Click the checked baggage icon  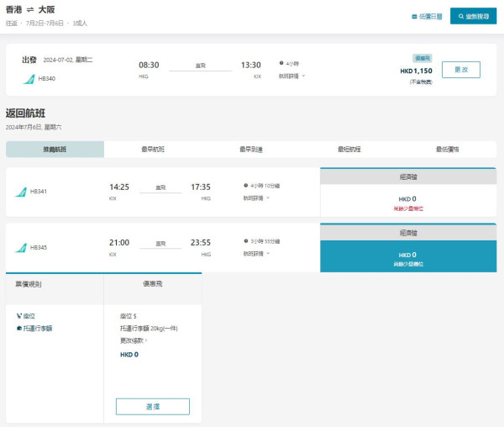click(19, 329)
